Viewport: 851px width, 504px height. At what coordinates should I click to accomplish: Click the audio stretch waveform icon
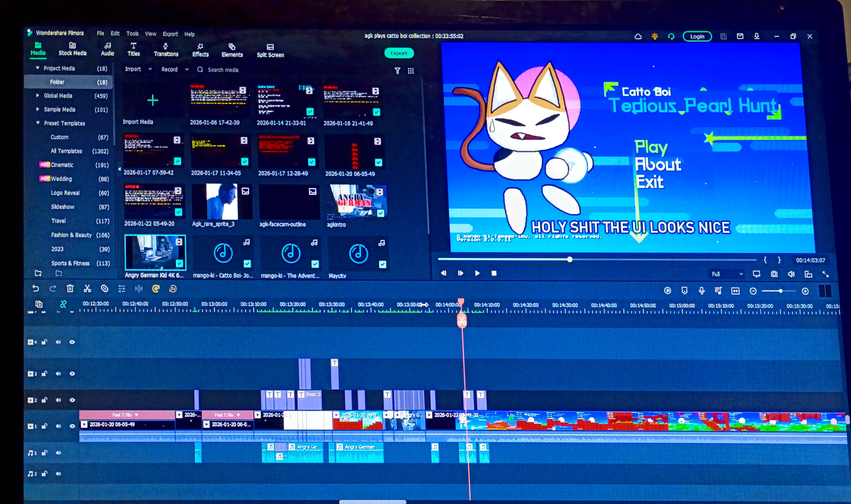139,289
